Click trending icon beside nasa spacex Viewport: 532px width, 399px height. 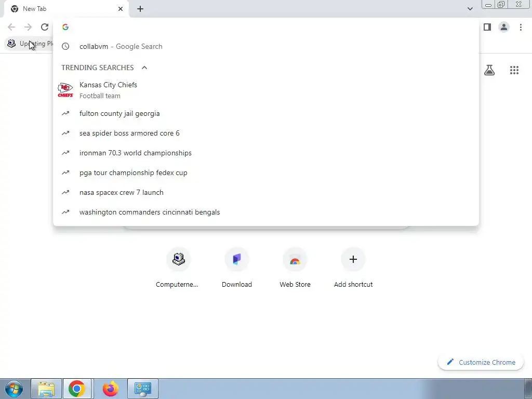pyautogui.click(x=65, y=192)
